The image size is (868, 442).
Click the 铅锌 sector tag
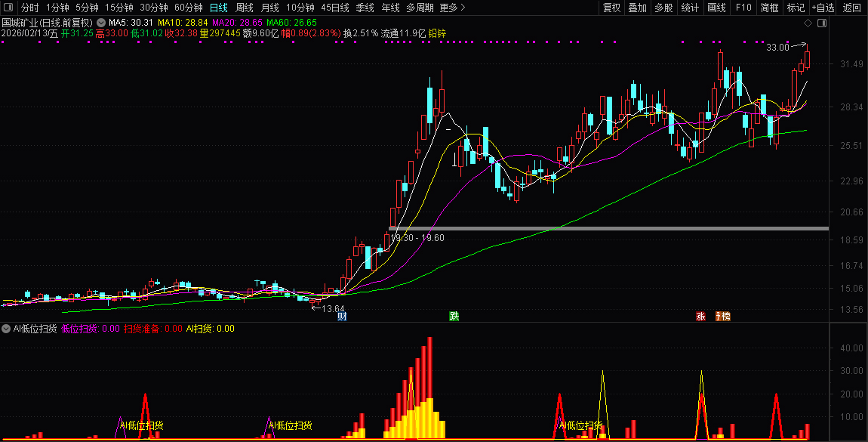click(x=437, y=33)
